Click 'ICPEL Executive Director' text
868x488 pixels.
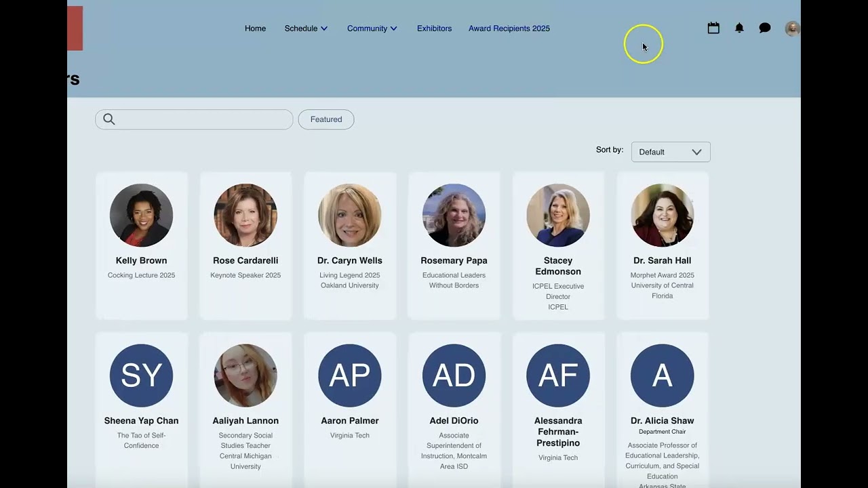558,291
